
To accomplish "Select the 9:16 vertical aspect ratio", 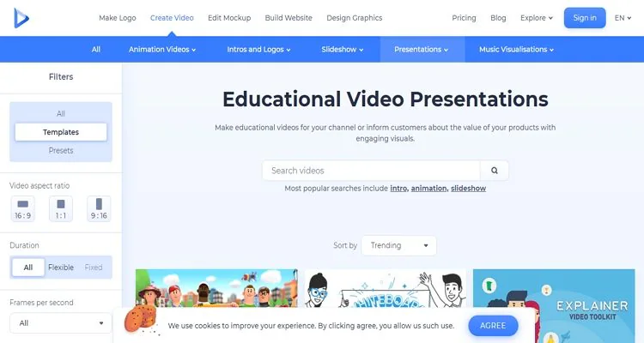I will (x=99, y=209).
